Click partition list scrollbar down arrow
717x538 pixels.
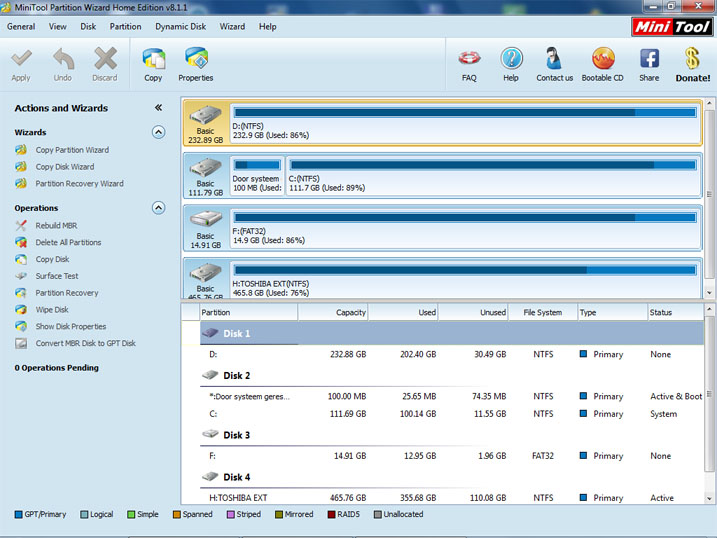[x=709, y=498]
